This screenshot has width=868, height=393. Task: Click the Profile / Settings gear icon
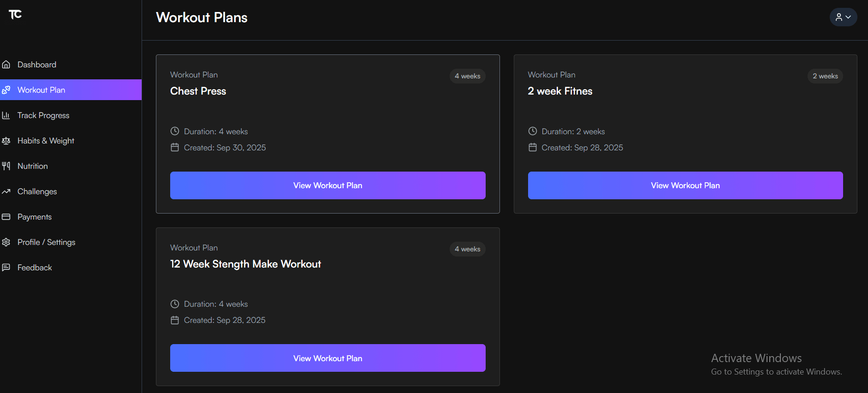click(x=6, y=242)
